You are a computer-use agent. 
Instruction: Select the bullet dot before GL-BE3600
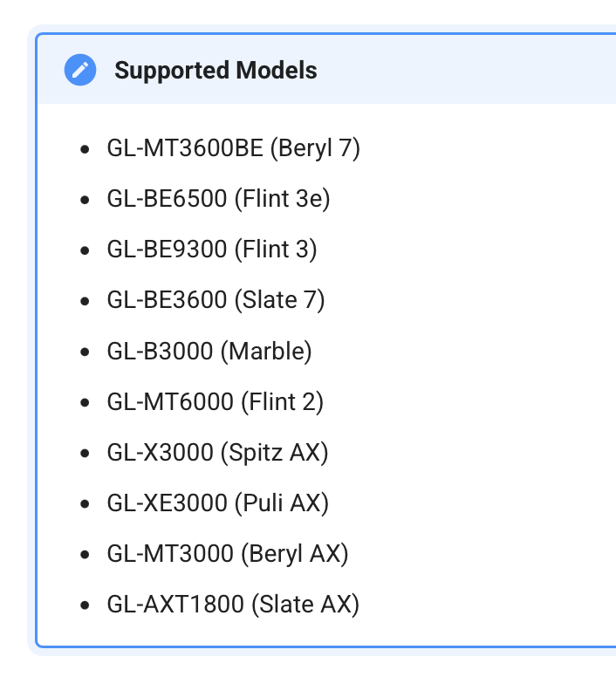85,301
